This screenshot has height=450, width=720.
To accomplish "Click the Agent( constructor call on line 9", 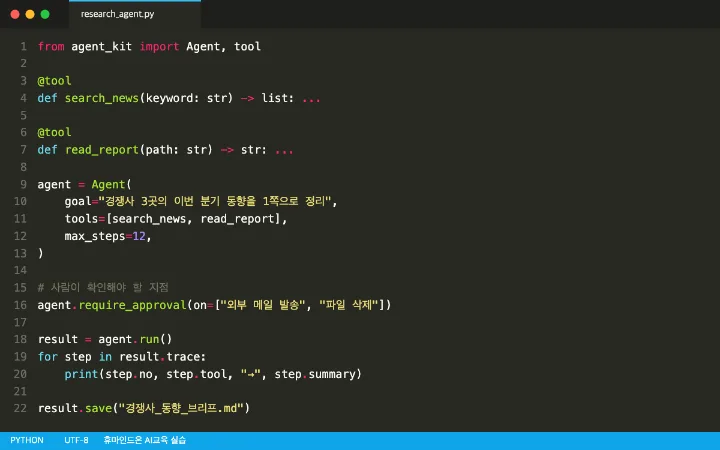I will 111,185.
